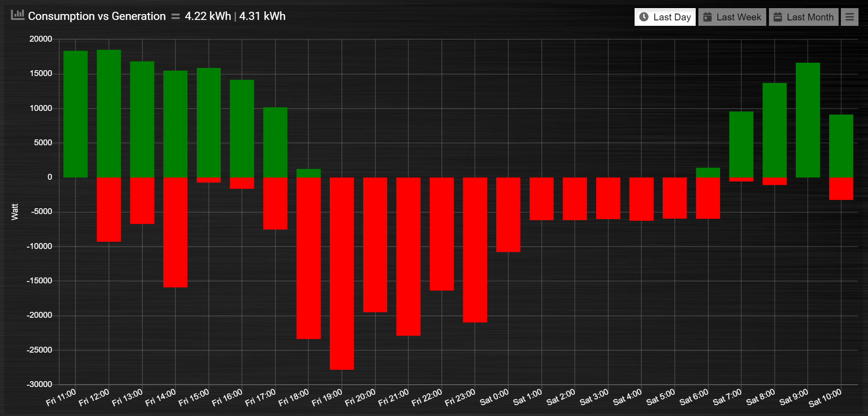
Task: Click the red bar at Fri 20:00
Action: coord(375,245)
